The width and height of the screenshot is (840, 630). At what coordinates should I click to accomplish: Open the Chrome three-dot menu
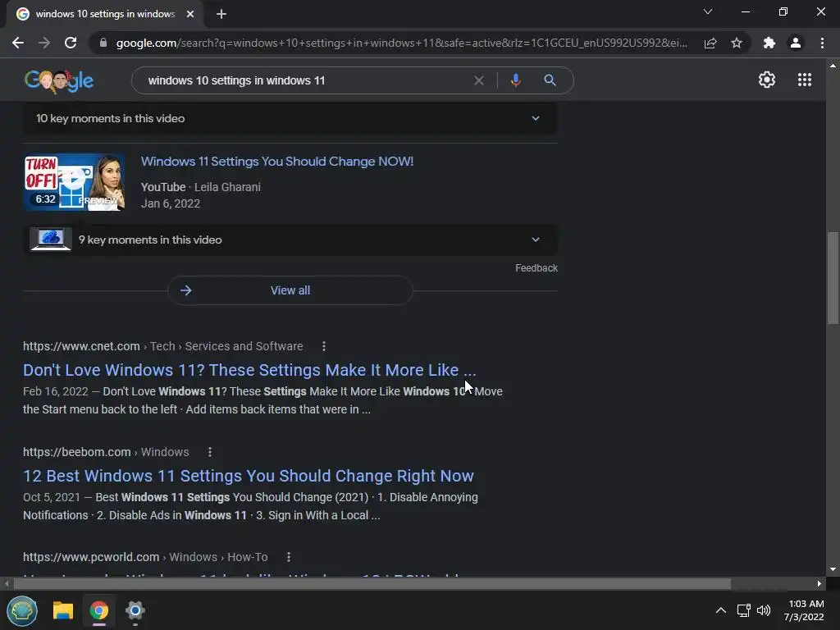(822, 43)
